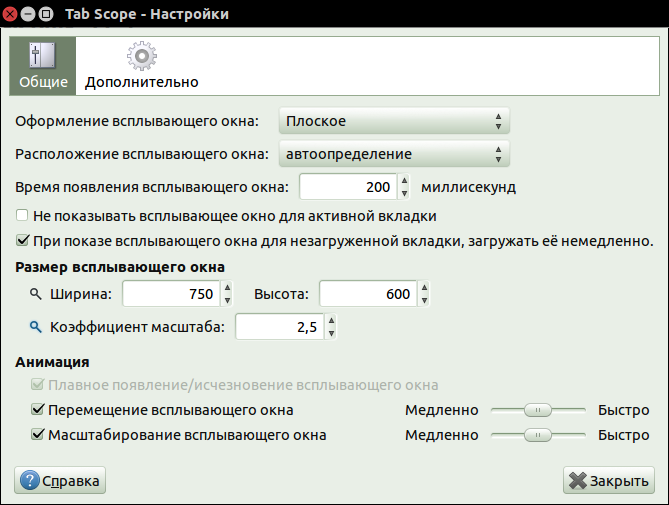
Task: Click the popup delay field showing 200
Action: pyautogui.click(x=349, y=187)
